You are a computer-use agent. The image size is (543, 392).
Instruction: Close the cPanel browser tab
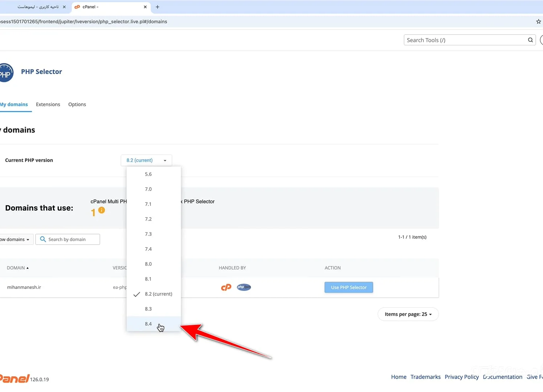(x=145, y=7)
